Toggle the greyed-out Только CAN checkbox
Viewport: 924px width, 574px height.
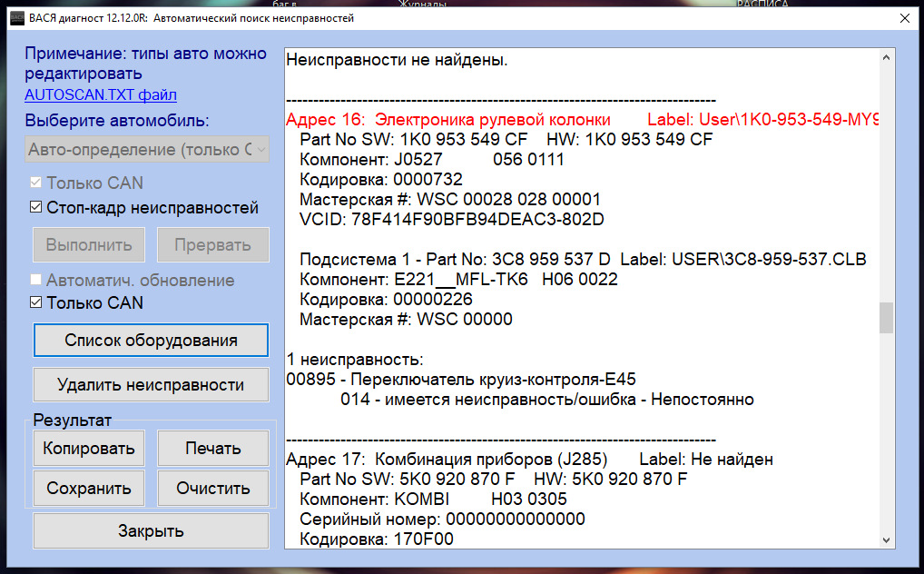[36, 183]
